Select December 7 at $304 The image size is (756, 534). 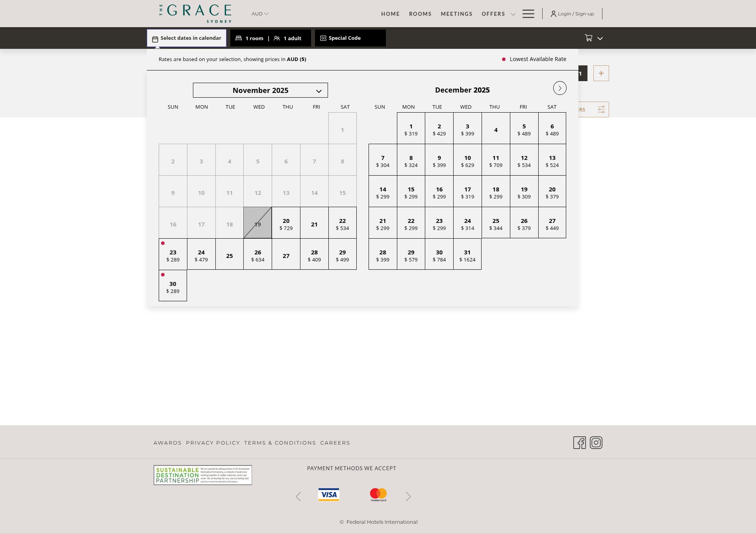[383, 159]
